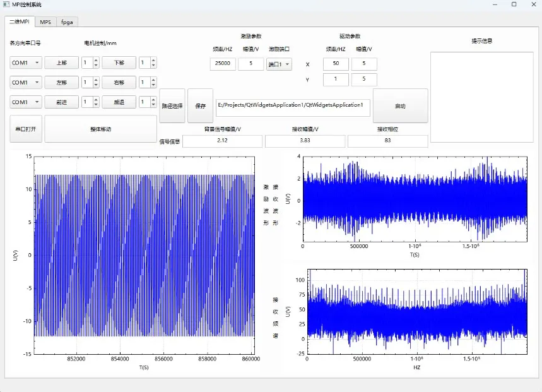
Task: Click the 上移 button
Action: pyautogui.click(x=62, y=62)
